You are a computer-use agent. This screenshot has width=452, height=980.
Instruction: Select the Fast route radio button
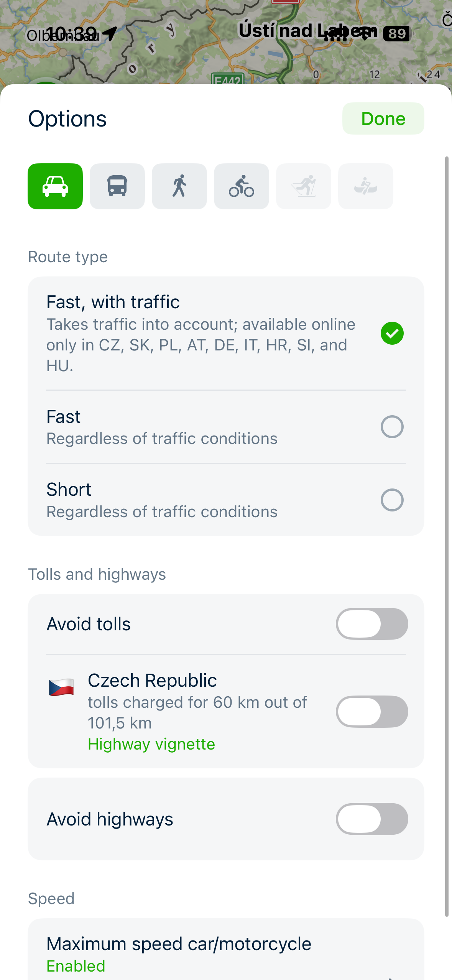point(392,427)
